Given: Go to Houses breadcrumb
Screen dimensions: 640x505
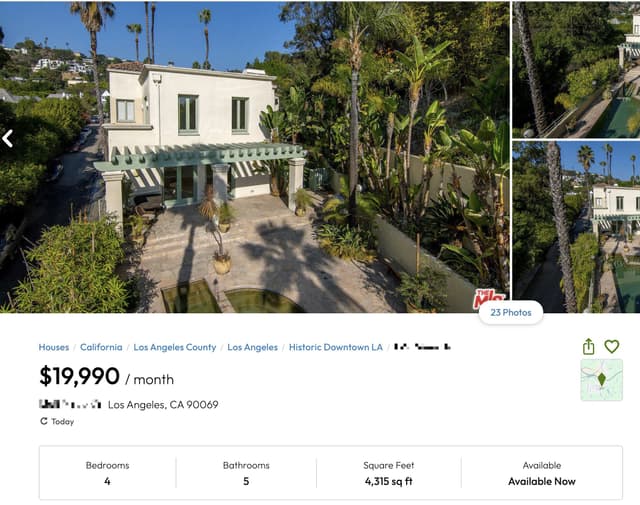Looking at the screenshot, I should click(x=54, y=347).
